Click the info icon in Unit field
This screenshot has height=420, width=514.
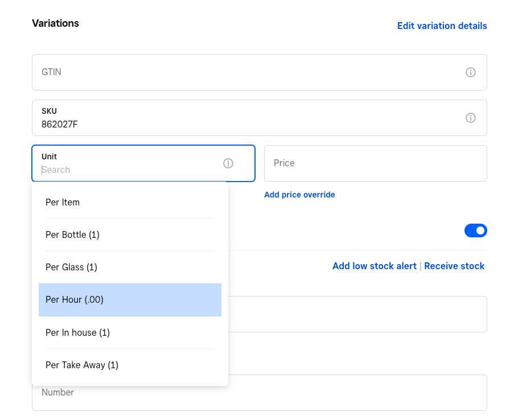pyautogui.click(x=228, y=163)
